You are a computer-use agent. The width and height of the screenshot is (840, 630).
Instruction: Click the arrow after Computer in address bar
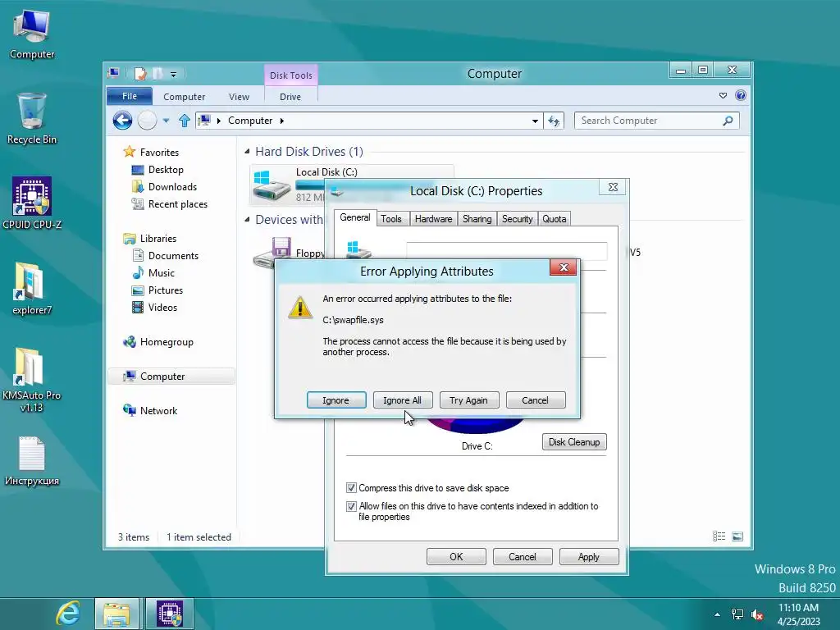point(282,121)
